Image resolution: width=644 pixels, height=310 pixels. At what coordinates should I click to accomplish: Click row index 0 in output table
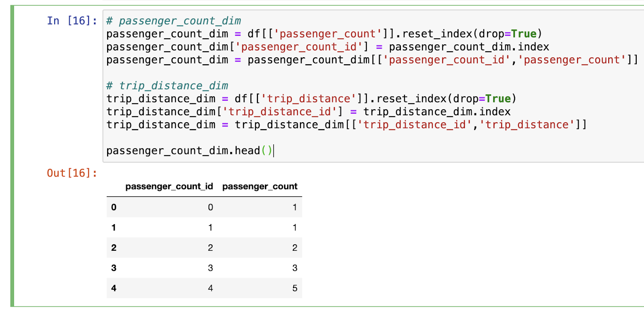tap(114, 207)
